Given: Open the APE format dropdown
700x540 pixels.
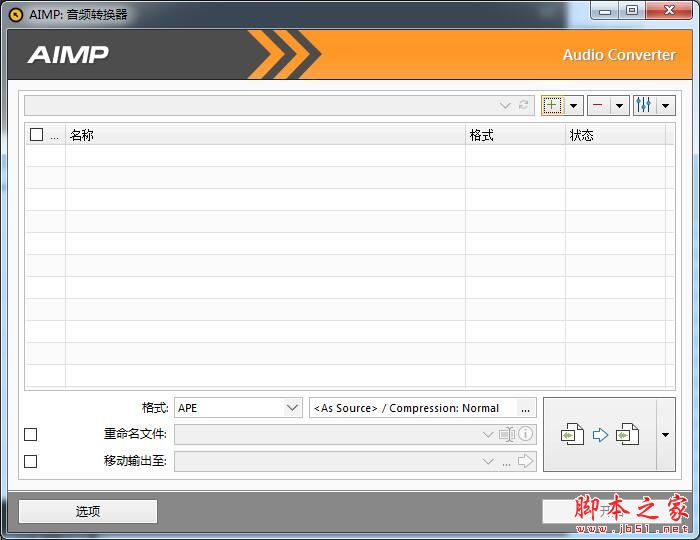Looking at the screenshot, I should [292, 408].
